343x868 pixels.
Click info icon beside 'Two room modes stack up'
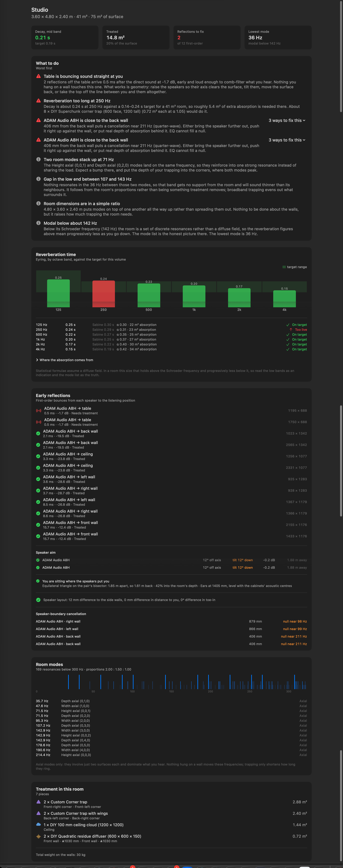coord(38,159)
